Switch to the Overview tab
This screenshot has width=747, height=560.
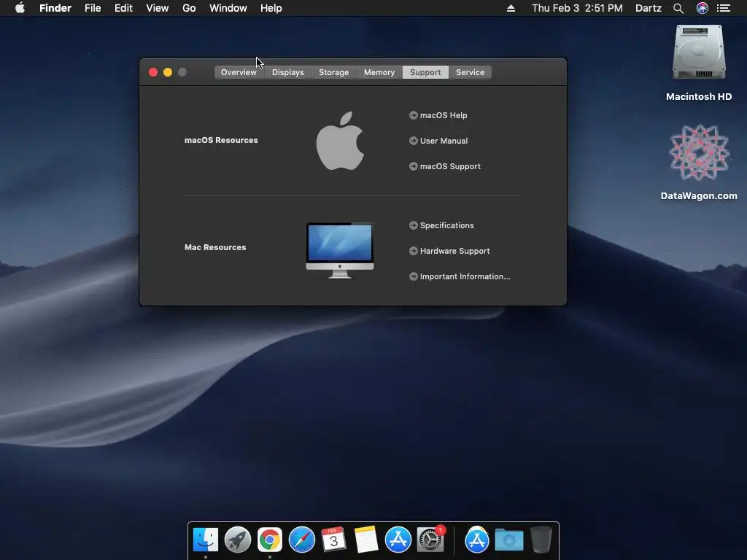click(239, 72)
